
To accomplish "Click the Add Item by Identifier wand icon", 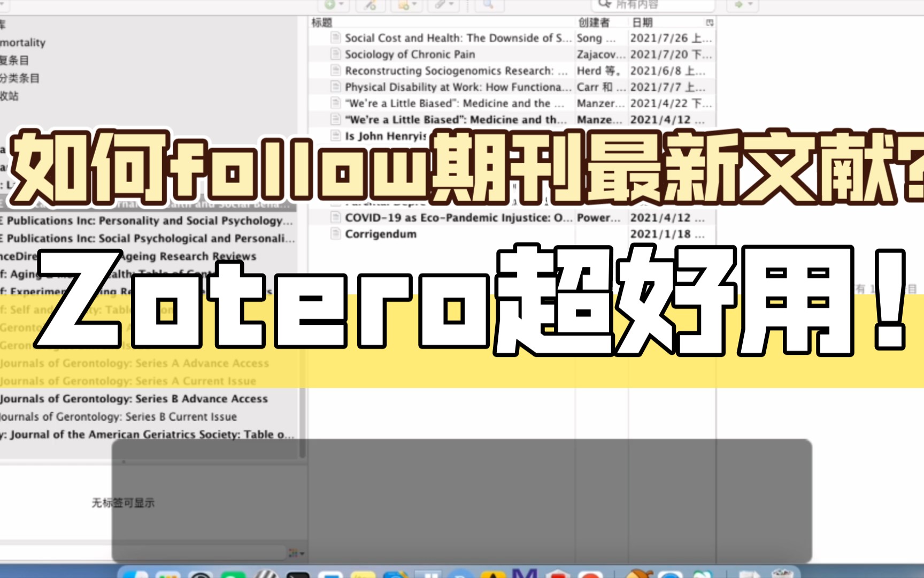I will [370, 5].
